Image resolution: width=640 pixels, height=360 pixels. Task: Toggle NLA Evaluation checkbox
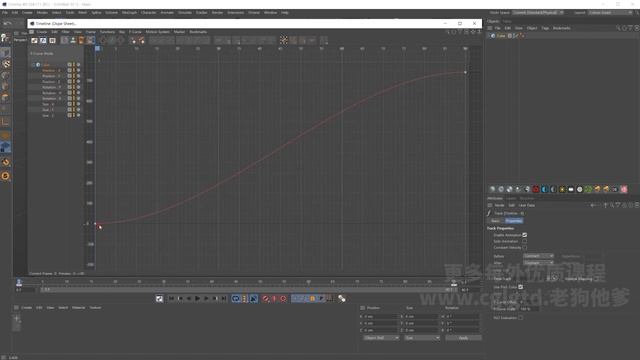point(520,318)
